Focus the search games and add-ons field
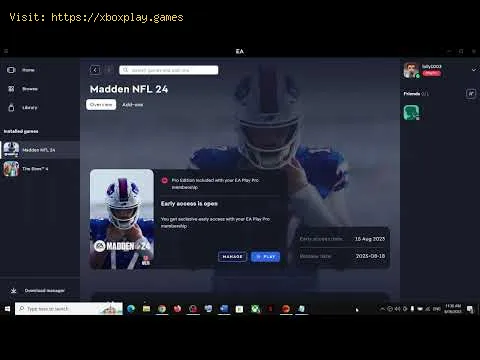The height and width of the screenshot is (360, 480). point(169,70)
